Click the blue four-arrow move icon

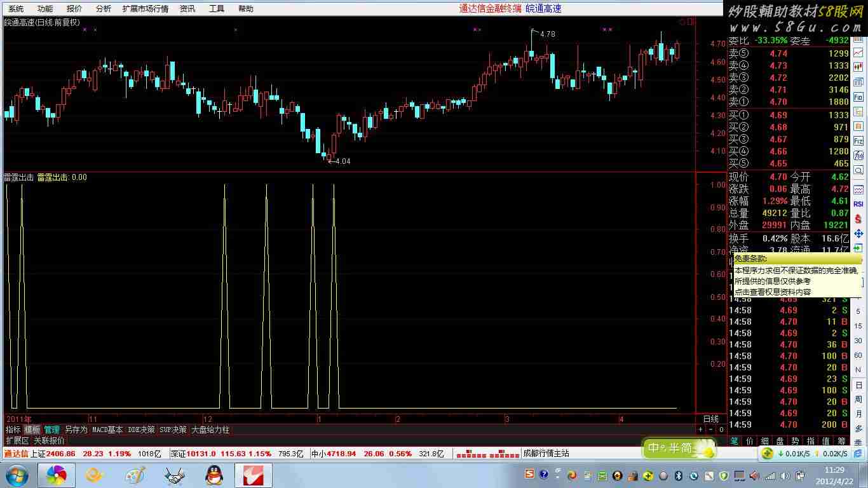pyautogui.click(x=858, y=234)
